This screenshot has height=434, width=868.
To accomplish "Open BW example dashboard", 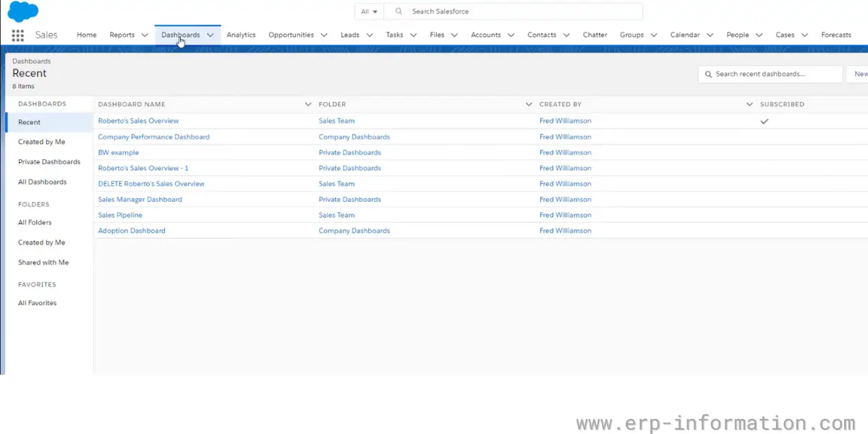I will (x=118, y=153).
